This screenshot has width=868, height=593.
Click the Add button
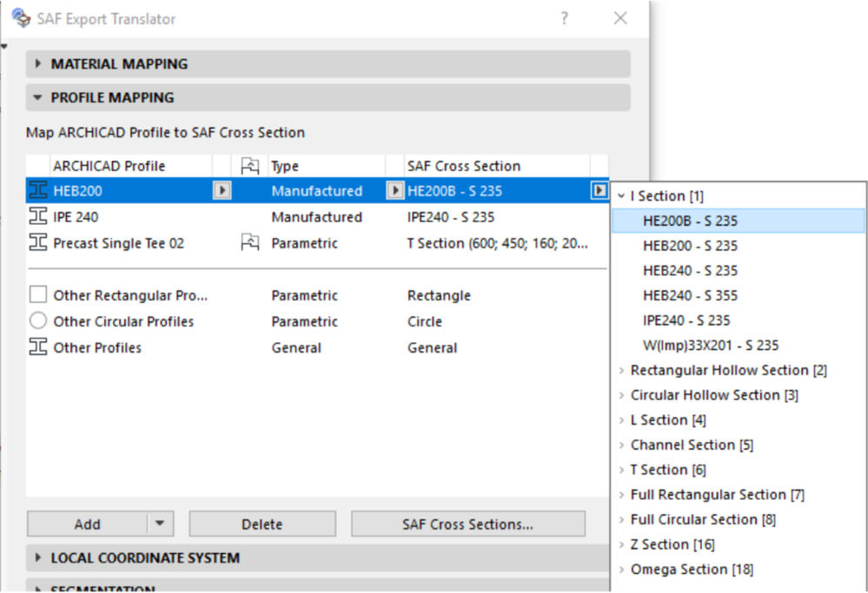pyautogui.click(x=88, y=524)
